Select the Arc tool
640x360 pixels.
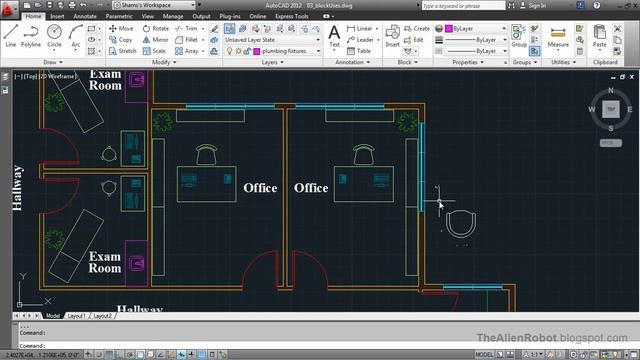76,36
